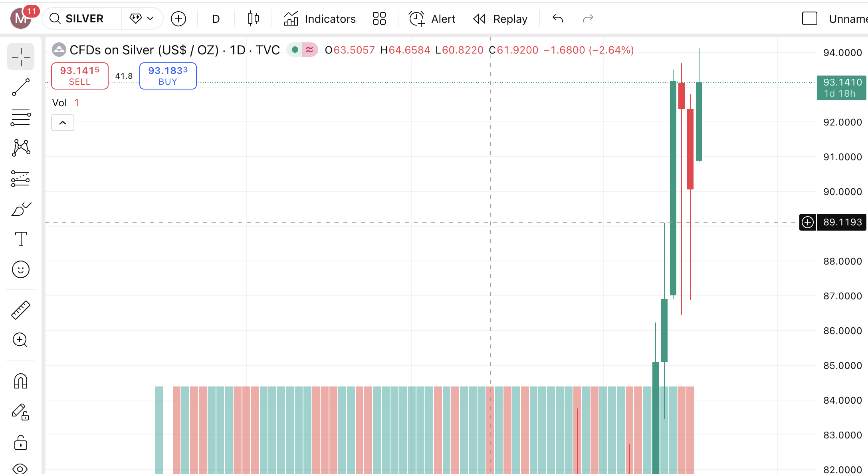Toggle magnet mode snapping
This screenshot has height=474, width=868.
[x=21, y=381]
